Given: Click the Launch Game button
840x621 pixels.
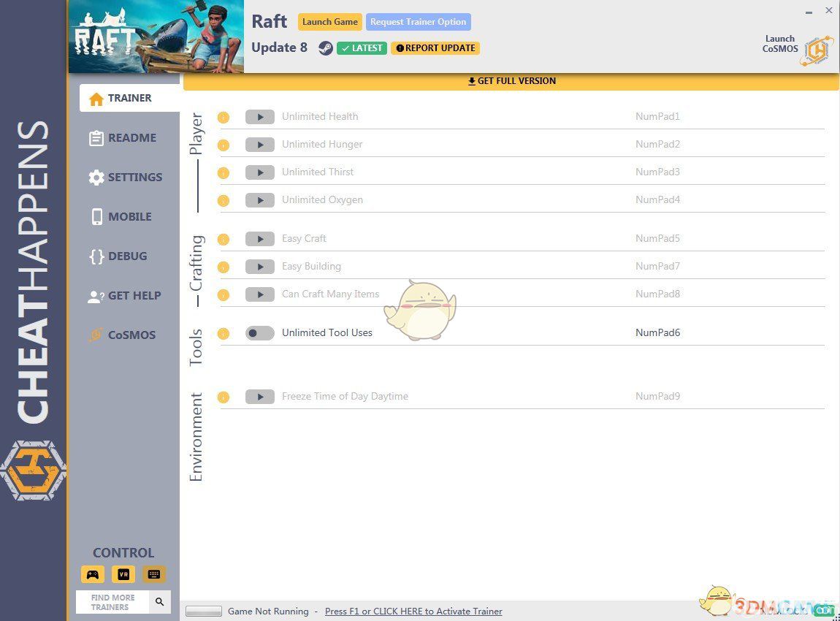Looking at the screenshot, I should pyautogui.click(x=330, y=22).
